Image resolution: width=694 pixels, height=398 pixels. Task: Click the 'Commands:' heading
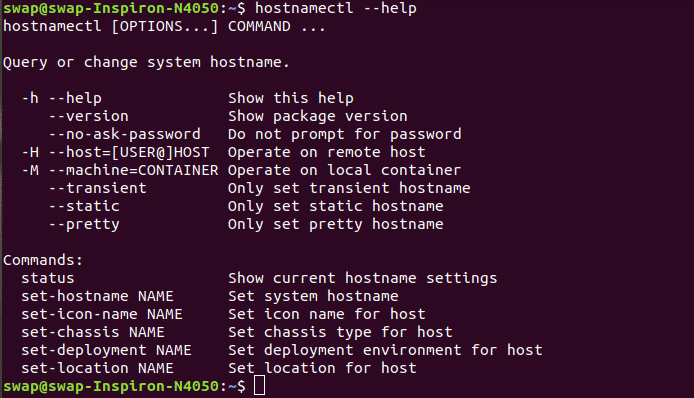click(43, 260)
